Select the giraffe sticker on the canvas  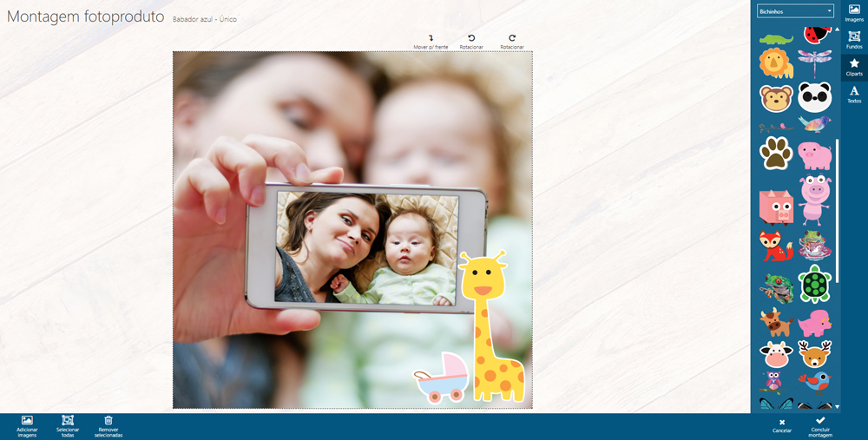click(x=494, y=325)
